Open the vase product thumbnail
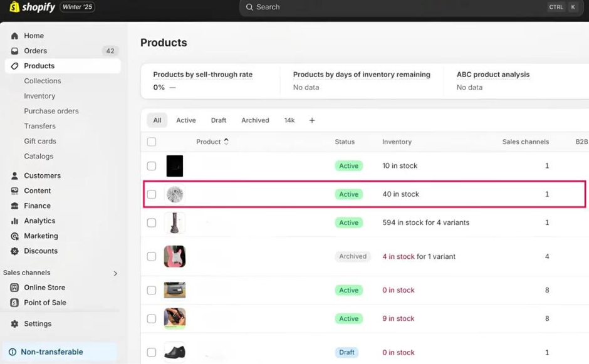The image size is (589, 364). [175, 223]
